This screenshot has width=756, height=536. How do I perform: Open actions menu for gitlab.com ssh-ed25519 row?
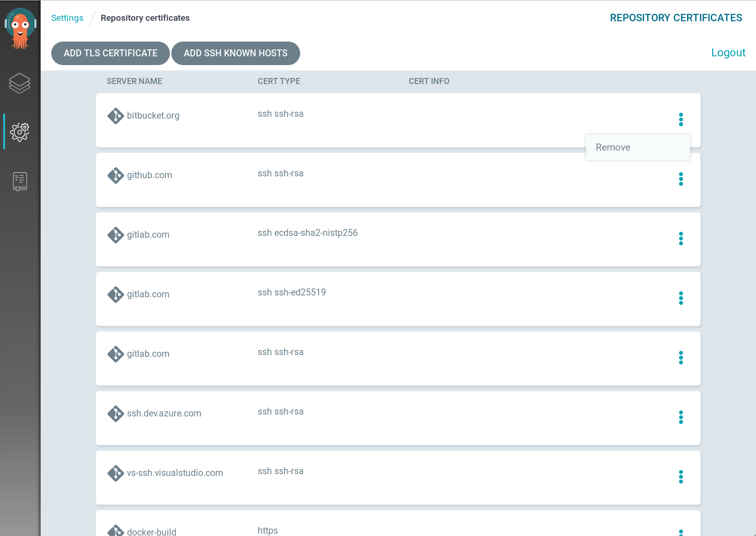click(x=681, y=298)
